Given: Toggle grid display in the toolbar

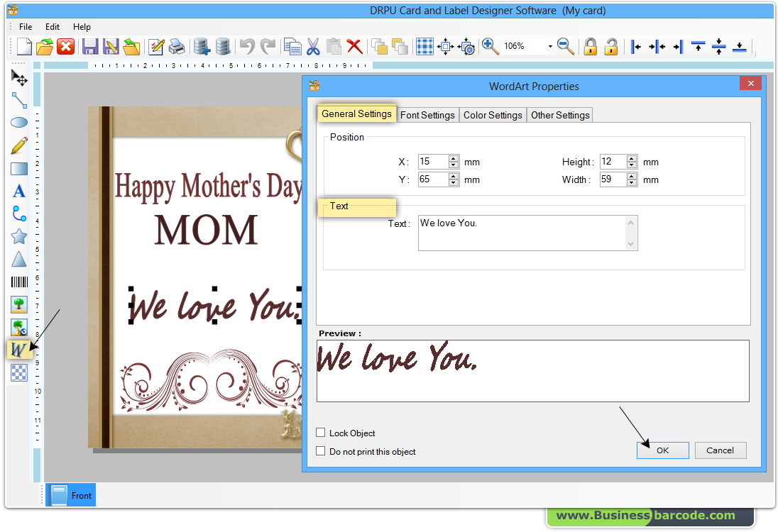Looking at the screenshot, I should point(424,46).
